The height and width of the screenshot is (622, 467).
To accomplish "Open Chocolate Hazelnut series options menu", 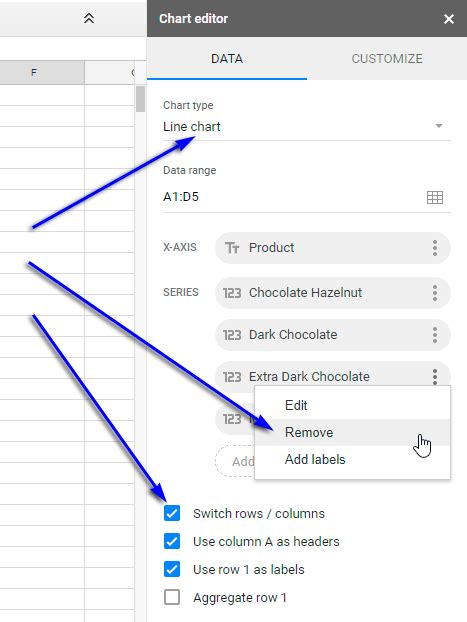I will click(x=435, y=293).
